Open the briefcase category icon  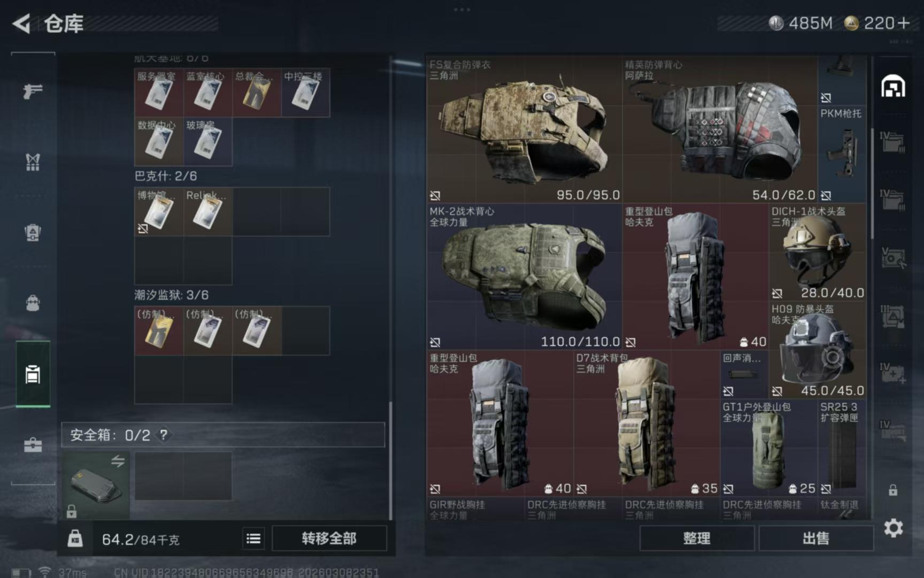[x=33, y=445]
